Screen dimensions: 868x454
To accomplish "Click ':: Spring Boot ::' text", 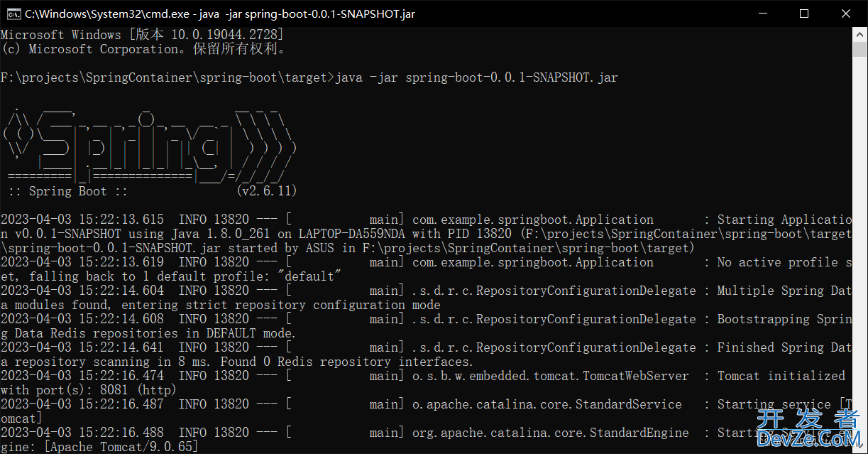I will click(x=68, y=191).
